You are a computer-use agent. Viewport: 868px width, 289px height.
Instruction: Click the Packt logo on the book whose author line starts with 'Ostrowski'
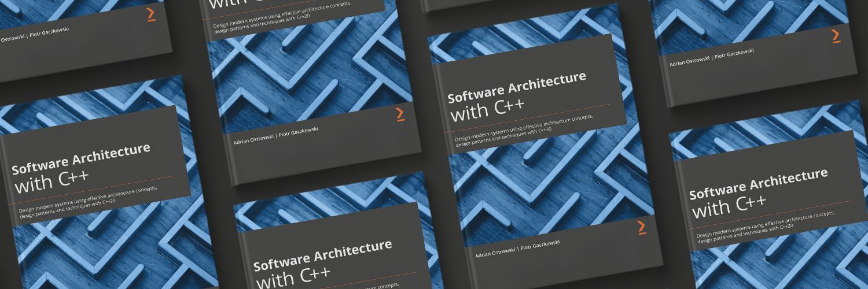tap(151, 14)
